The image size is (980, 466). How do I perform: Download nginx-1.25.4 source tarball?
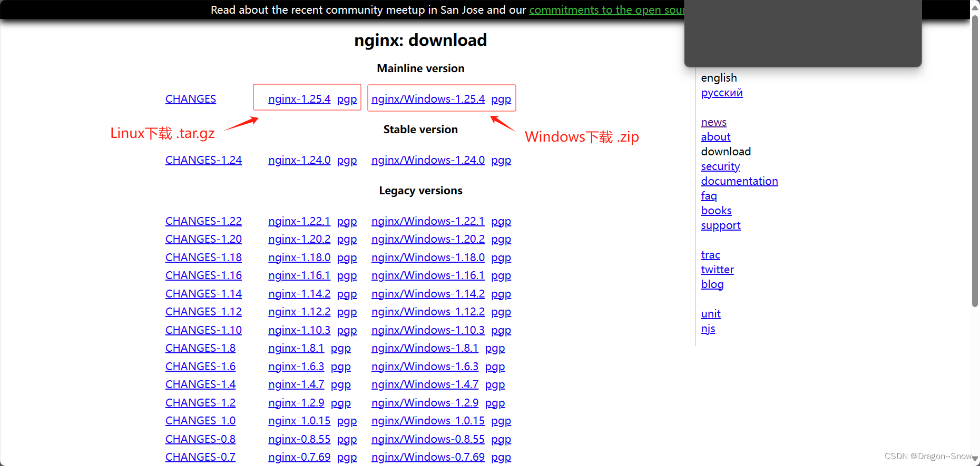[x=299, y=99]
